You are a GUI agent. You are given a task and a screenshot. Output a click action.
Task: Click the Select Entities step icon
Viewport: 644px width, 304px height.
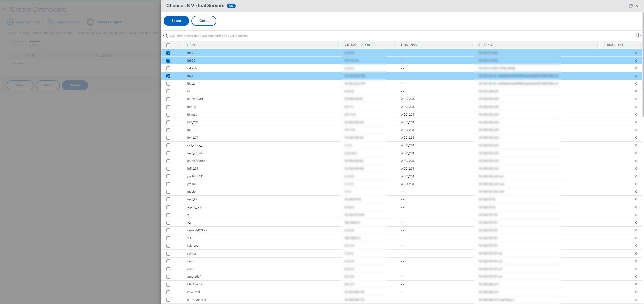[90, 22]
